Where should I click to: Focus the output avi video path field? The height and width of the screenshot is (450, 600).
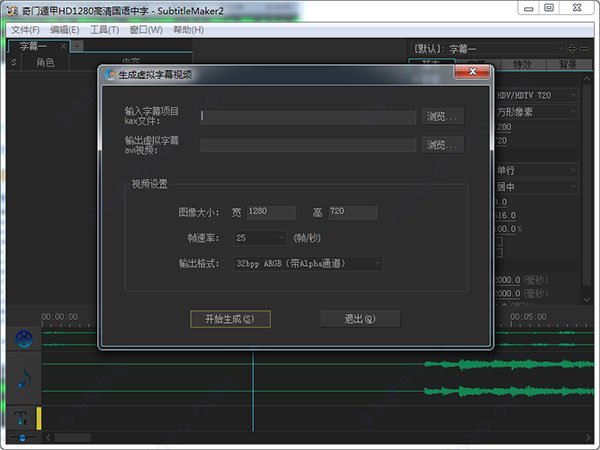tap(308, 145)
